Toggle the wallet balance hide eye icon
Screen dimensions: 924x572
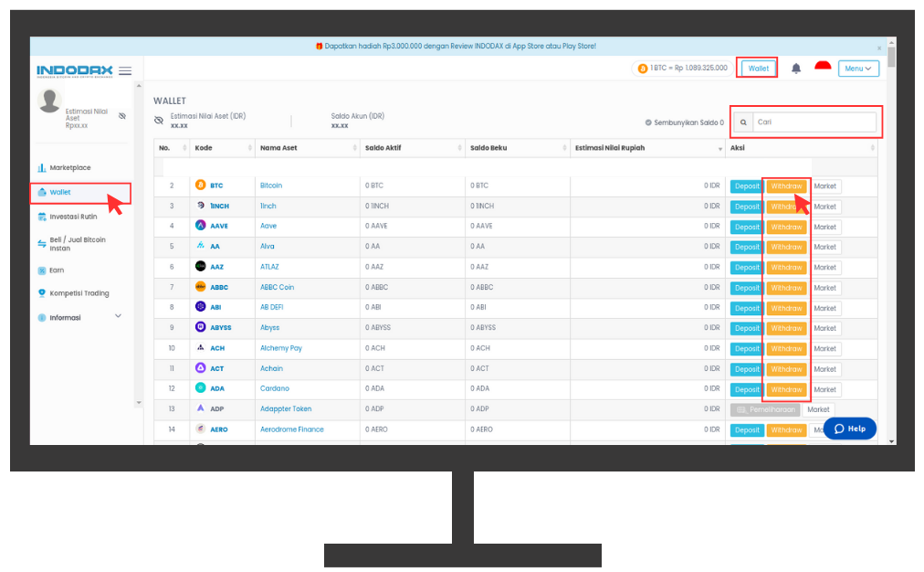159,121
